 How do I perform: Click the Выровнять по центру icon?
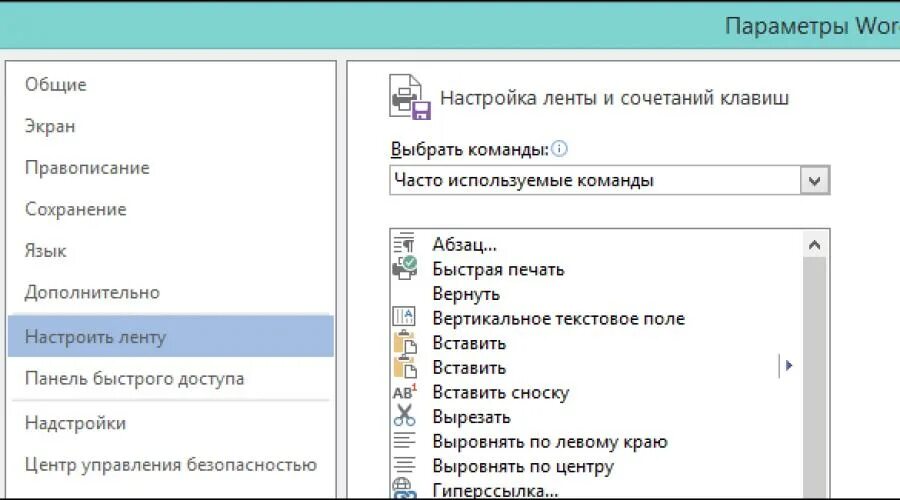404,466
